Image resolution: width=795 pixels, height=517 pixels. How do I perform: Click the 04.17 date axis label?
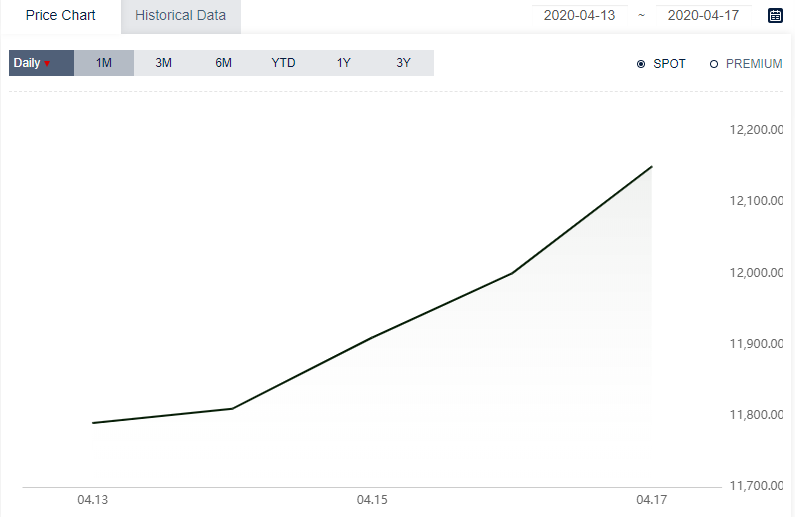click(652, 500)
